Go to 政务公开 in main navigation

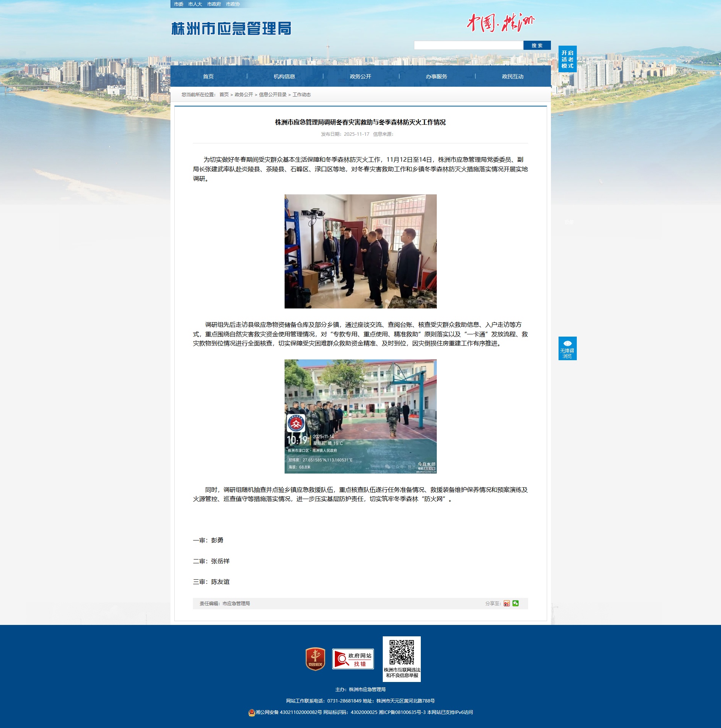360,76
